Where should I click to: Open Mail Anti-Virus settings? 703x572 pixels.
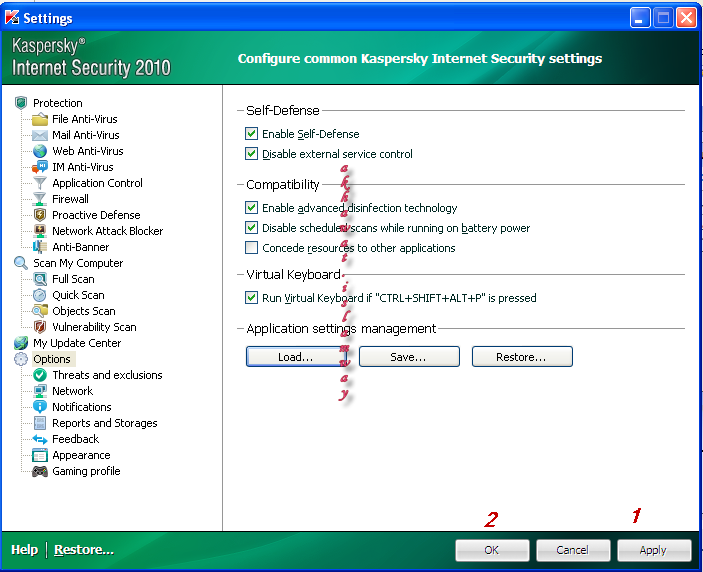click(x=86, y=135)
